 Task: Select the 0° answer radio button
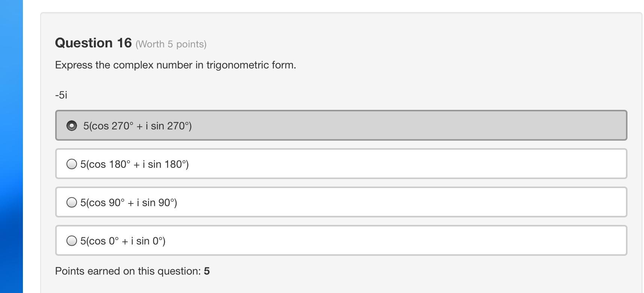point(72,241)
